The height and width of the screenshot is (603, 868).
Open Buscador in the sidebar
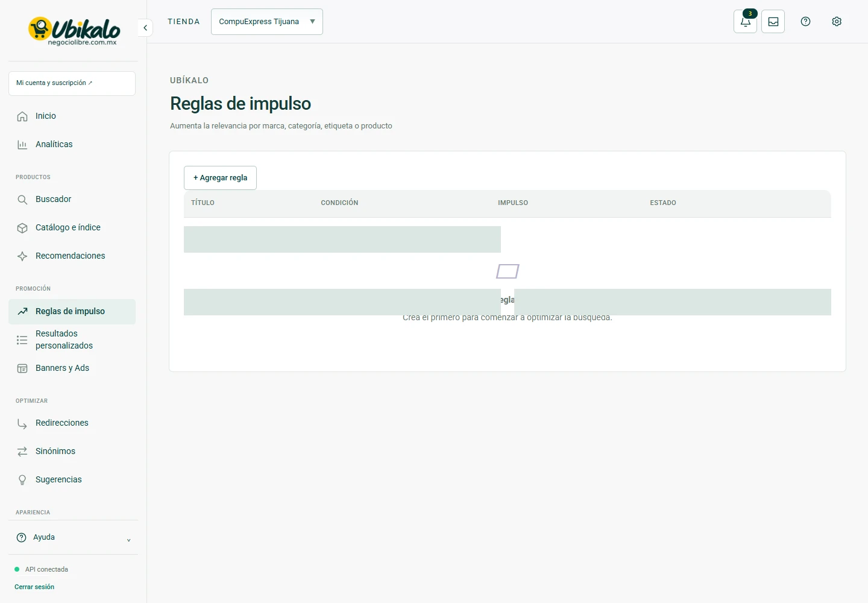point(72,200)
